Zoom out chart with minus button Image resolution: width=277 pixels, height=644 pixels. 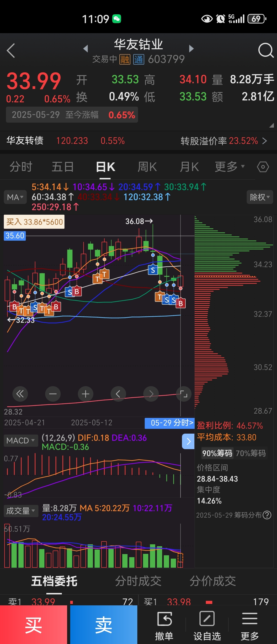coord(53,394)
